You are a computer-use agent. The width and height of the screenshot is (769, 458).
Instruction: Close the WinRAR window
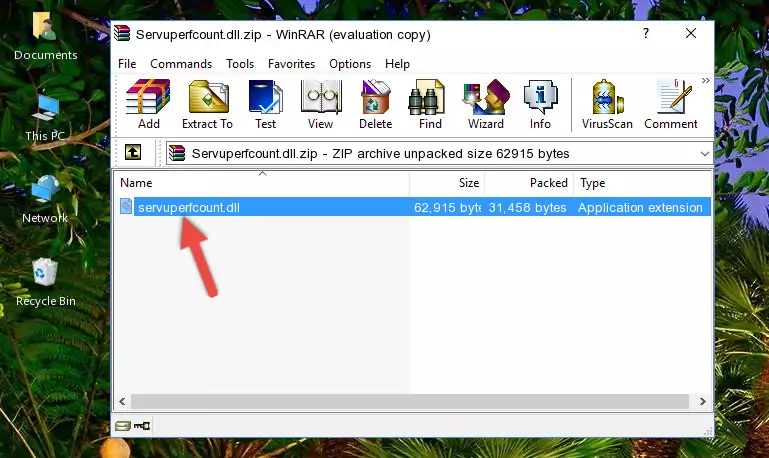pos(691,33)
